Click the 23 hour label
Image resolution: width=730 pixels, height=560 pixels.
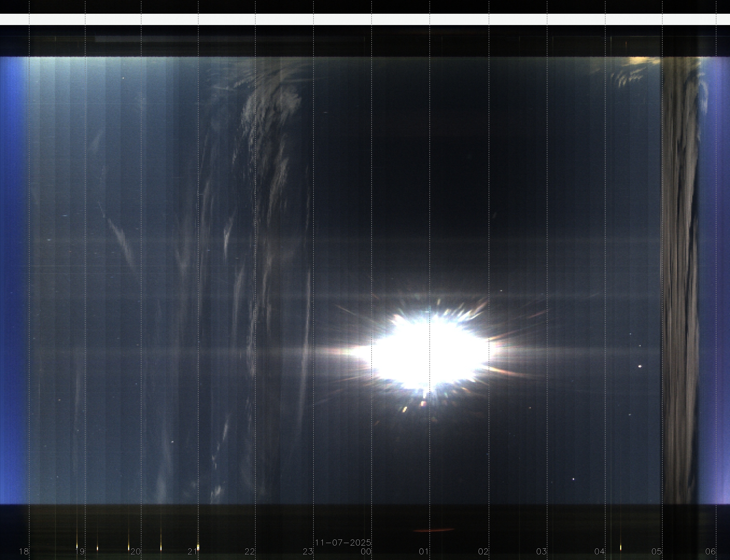[x=308, y=551]
